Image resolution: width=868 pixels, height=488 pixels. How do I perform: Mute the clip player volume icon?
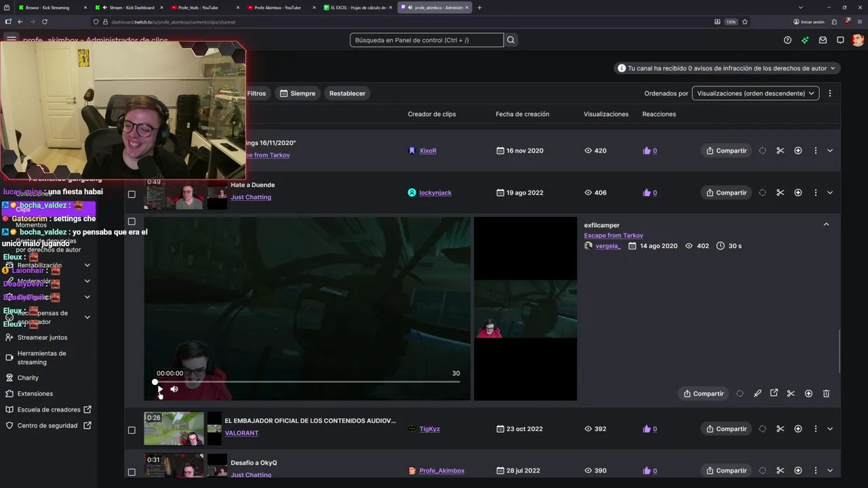pyautogui.click(x=174, y=389)
